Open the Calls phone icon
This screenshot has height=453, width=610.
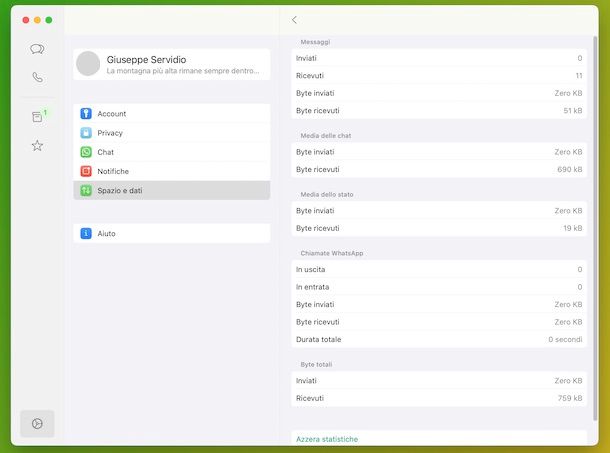[x=37, y=77]
